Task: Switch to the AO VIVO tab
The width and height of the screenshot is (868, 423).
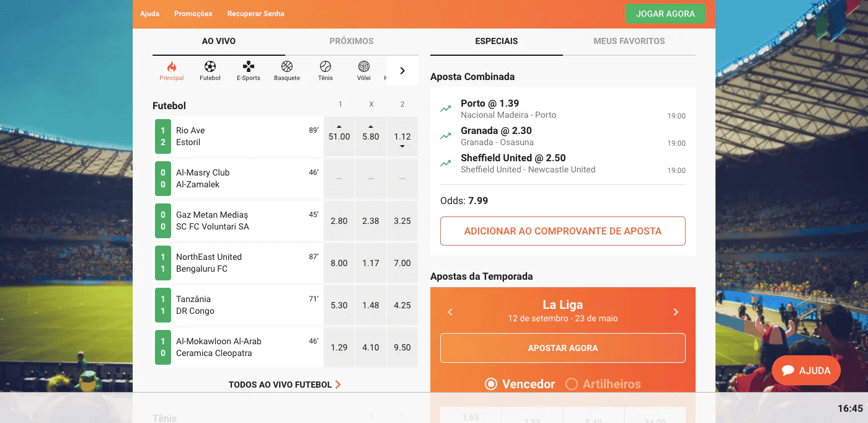Action: coord(219,42)
